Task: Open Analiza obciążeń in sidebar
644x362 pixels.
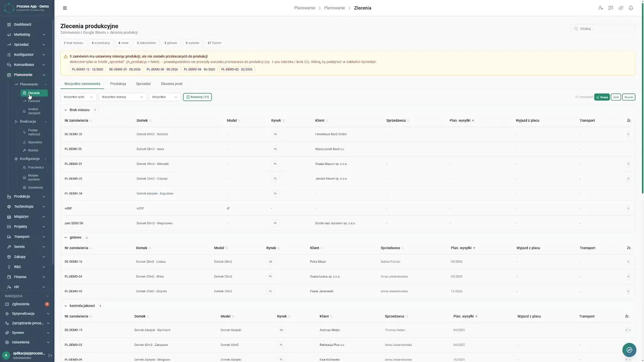Action: click(x=34, y=111)
